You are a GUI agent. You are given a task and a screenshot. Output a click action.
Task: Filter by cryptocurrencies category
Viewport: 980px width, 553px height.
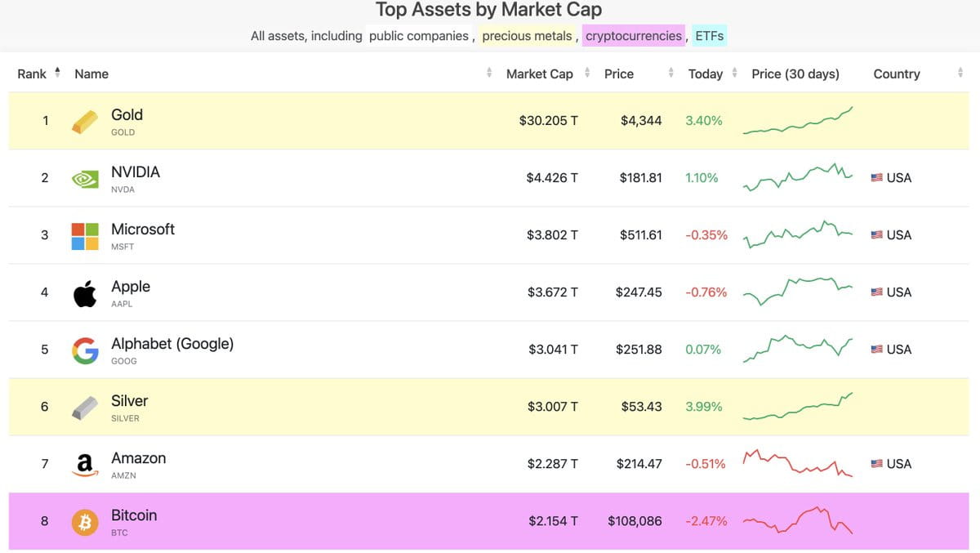click(634, 36)
